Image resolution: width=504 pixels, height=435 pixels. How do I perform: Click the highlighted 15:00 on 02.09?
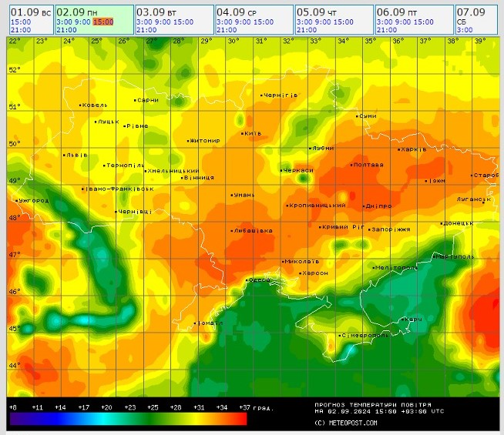[x=102, y=22]
